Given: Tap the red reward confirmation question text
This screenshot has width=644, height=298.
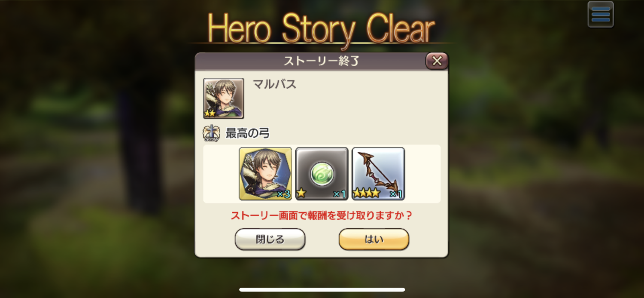Looking at the screenshot, I should click(x=322, y=215).
